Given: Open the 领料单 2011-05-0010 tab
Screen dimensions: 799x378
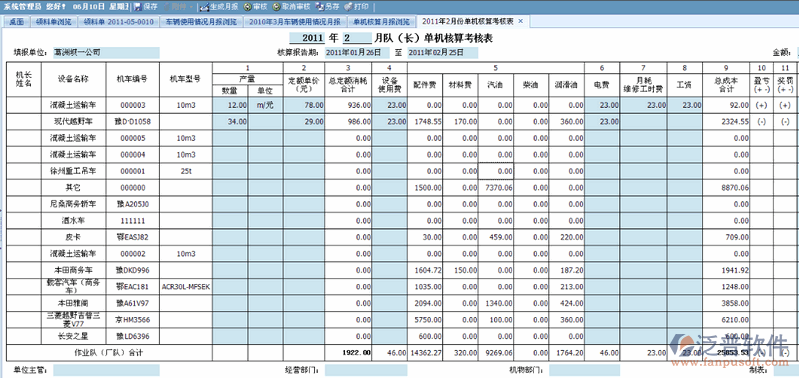Looking at the screenshot, I should point(118,22).
